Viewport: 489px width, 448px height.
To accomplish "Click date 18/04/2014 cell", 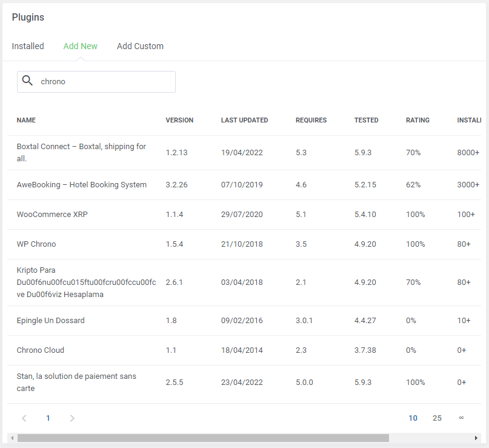I will [x=242, y=350].
